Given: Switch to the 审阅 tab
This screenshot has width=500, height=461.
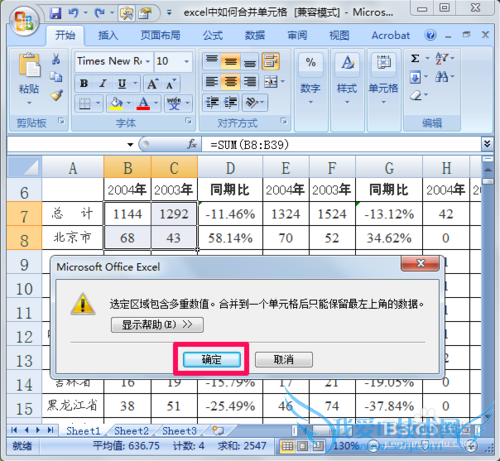Looking at the screenshot, I should point(297,35).
